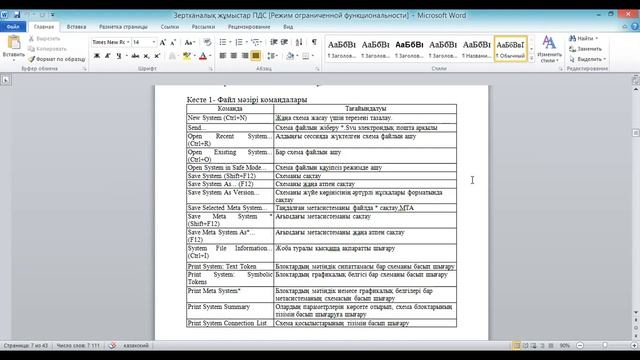Decrease paragraph indent
The image size is (640, 360).
click(274, 42)
